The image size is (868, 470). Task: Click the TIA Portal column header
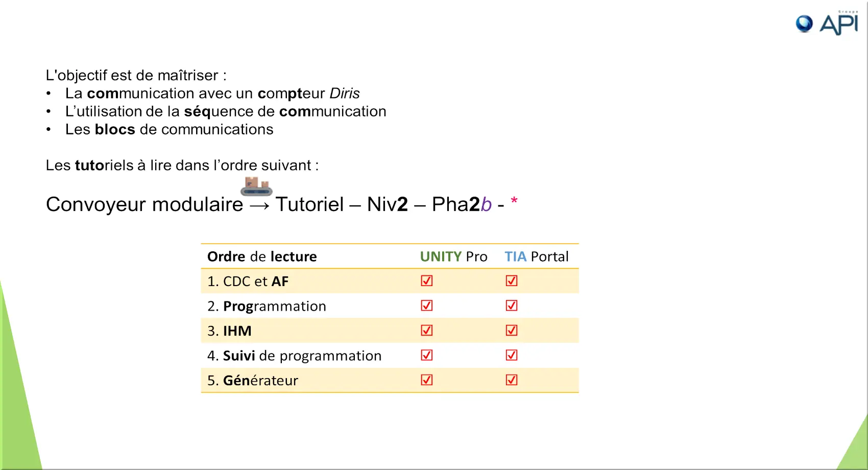[536, 256]
